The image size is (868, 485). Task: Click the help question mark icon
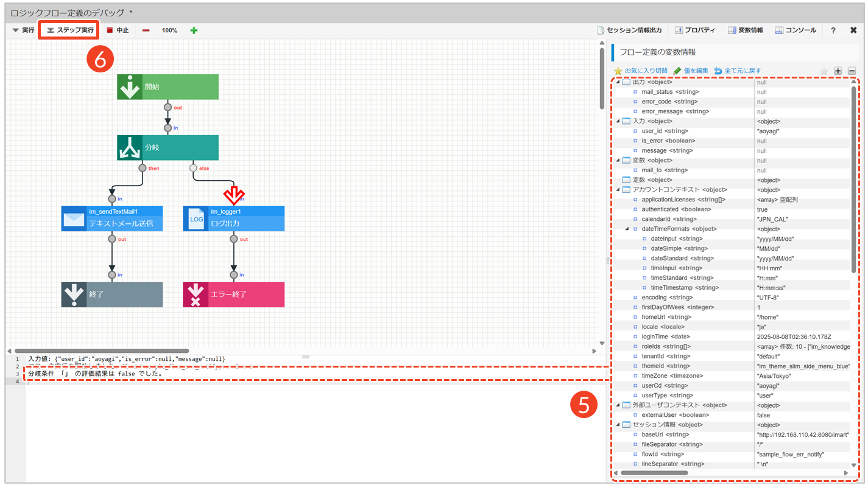(x=833, y=30)
